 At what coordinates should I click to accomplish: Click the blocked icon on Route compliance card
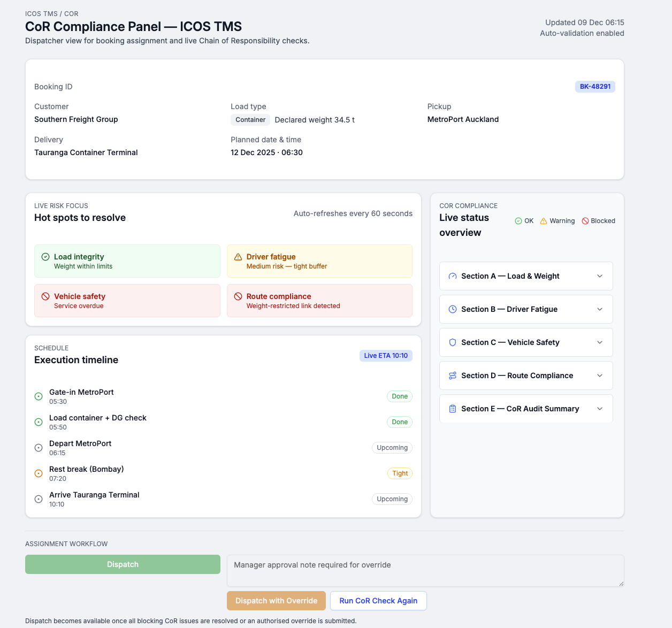pos(238,297)
